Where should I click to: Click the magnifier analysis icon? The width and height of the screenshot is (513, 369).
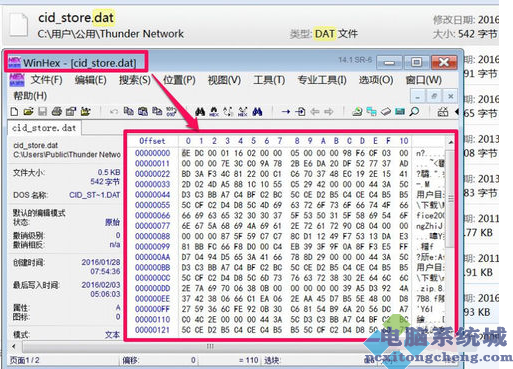pos(414,112)
